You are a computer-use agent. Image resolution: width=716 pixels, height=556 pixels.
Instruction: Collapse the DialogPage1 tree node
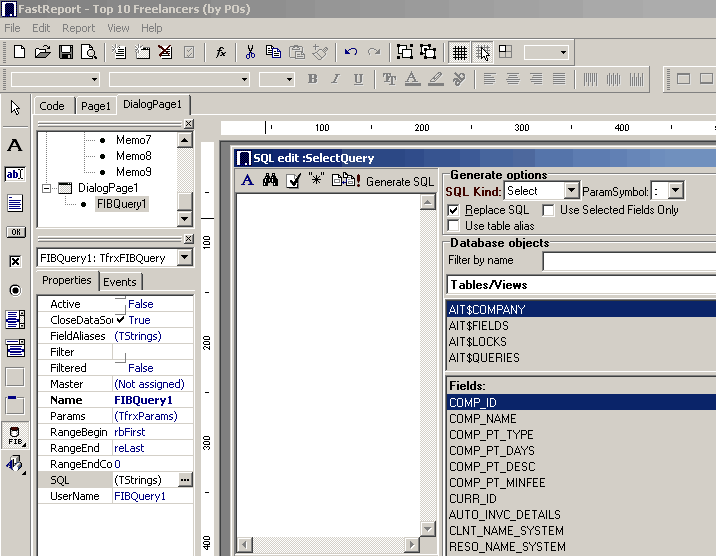[x=46, y=188]
